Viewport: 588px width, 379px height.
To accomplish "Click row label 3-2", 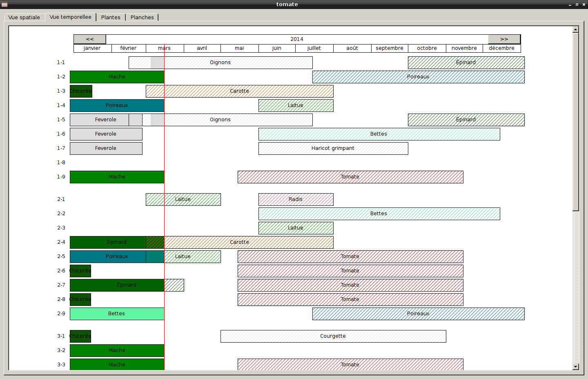I will [61, 350].
